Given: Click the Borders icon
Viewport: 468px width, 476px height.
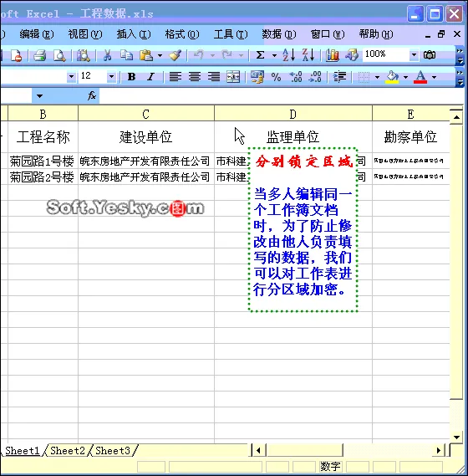Looking at the screenshot, I should pyautogui.click(x=364, y=77).
